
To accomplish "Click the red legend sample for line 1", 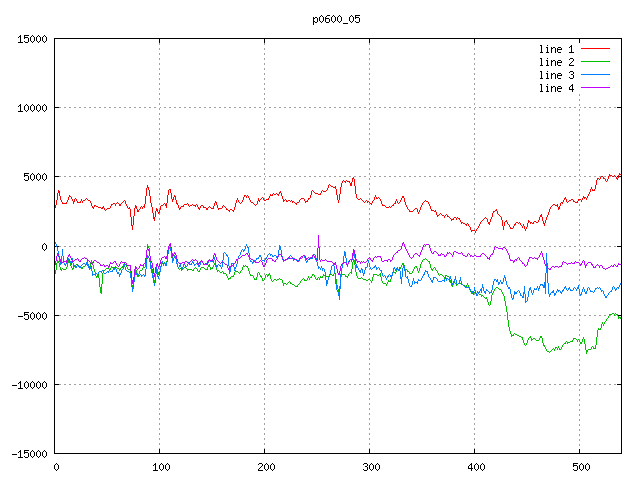I will point(596,49).
